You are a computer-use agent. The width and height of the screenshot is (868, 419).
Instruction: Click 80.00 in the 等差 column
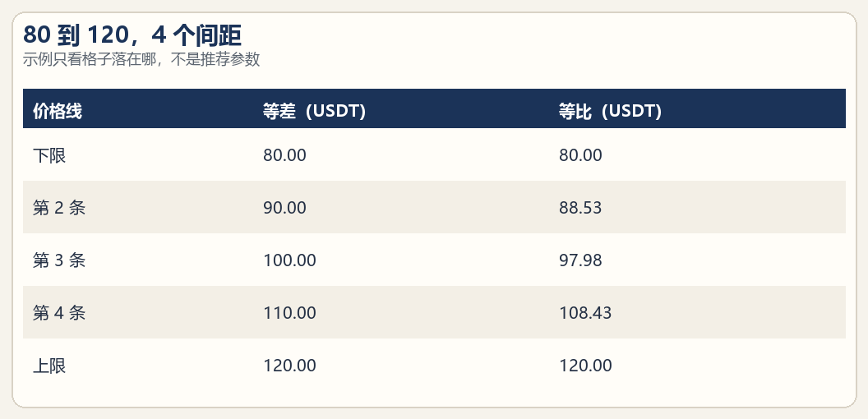[x=284, y=155]
